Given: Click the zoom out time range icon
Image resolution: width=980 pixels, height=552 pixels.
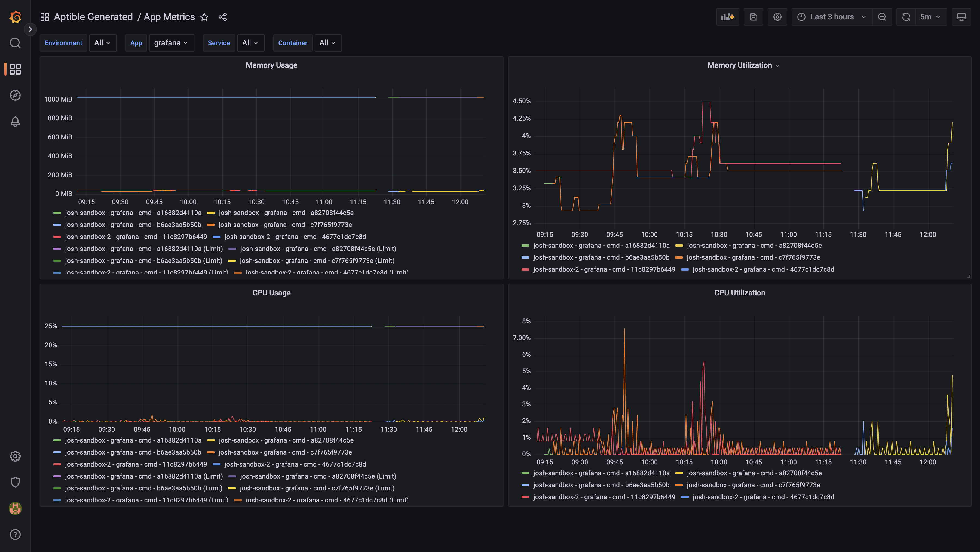Looking at the screenshot, I should tap(882, 17).
